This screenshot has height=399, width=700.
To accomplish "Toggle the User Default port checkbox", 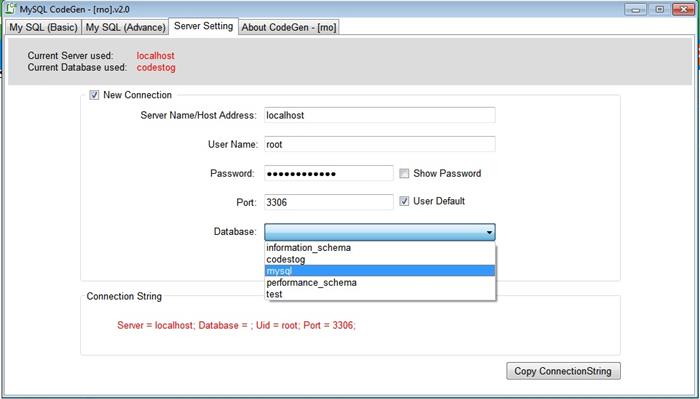I will [x=404, y=201].
